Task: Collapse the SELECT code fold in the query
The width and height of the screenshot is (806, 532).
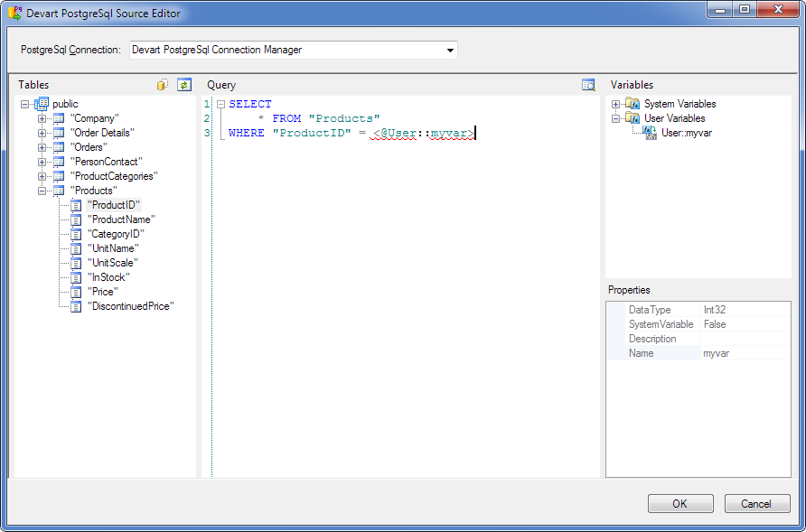Action: pyautogui.click(x=220, y=105)
